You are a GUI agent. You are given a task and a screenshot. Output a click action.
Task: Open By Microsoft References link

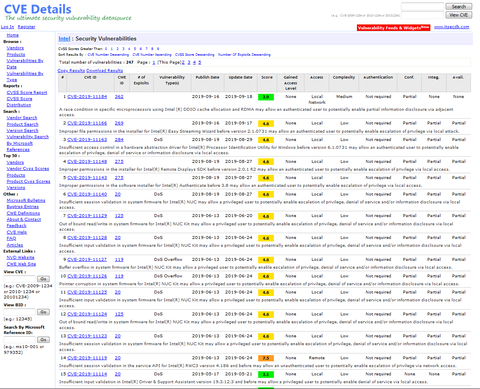(20, 146)
